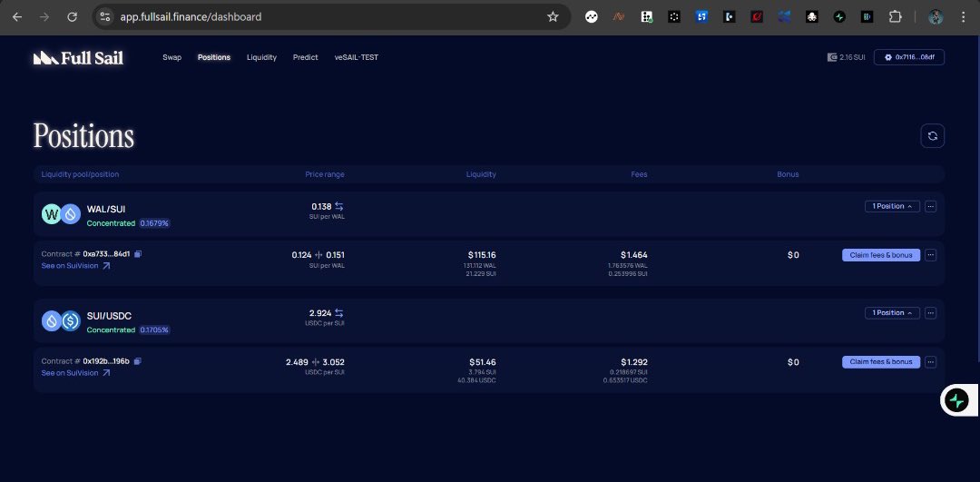Image resolution: width=980 pixels, height=482 pixels.
Task: Click the Bonus column header
Action: (x=788, y=174)
